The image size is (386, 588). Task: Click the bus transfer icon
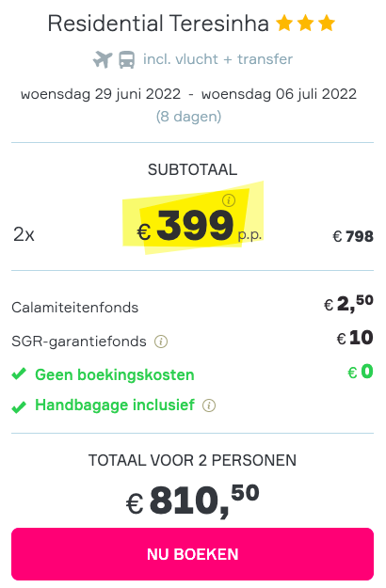pos(127,60)
